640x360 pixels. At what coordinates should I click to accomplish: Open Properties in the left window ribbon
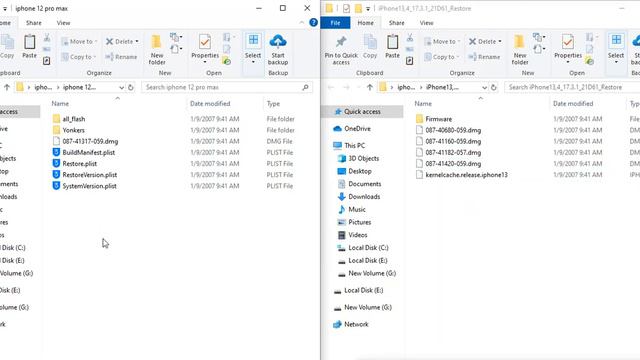(x=205, y=49)
